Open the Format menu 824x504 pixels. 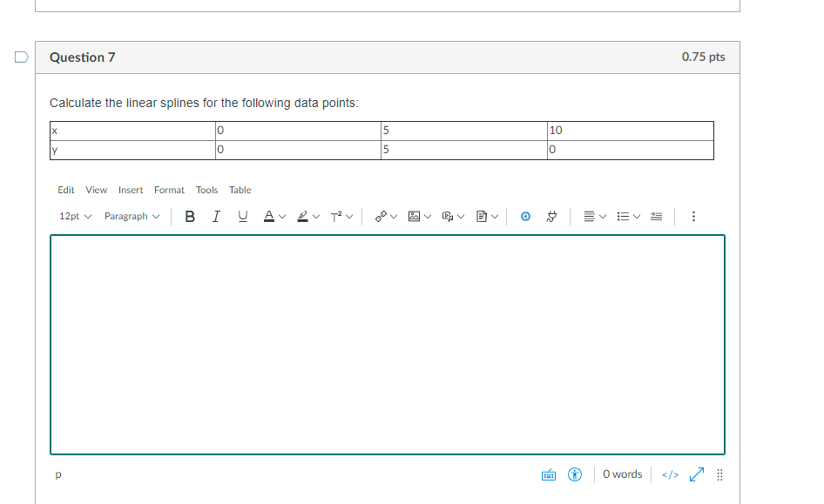[169, 190]
